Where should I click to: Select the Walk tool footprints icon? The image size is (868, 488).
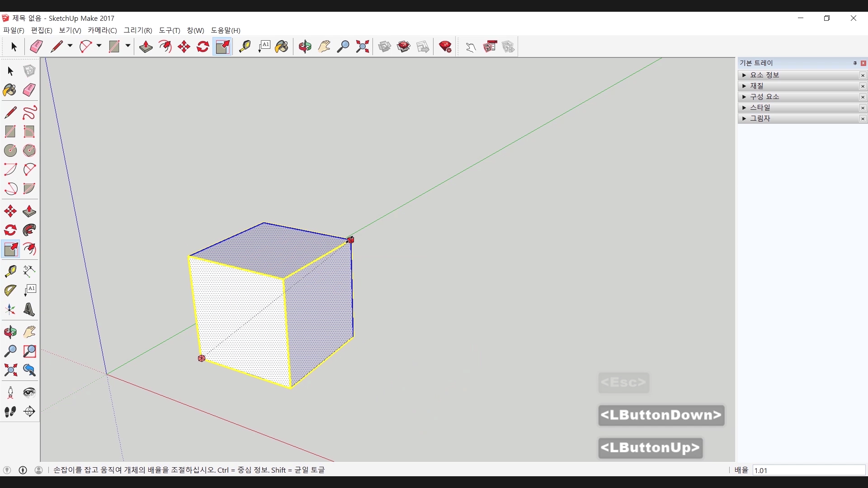[x=10, y=412]
